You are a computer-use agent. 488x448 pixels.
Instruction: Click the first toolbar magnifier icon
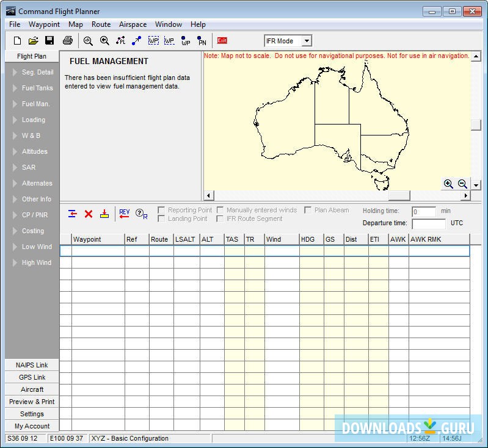click(x=88, y=41)
